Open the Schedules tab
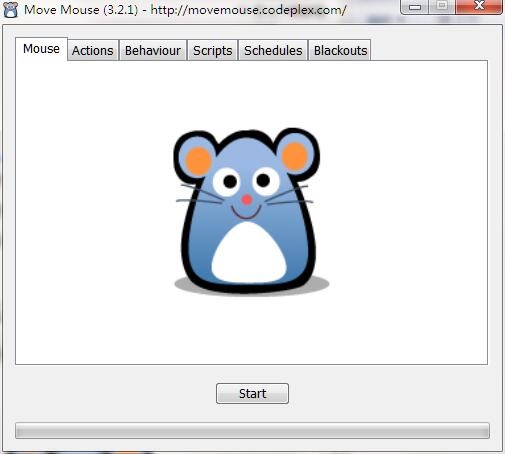The image size is (505, 454). (273, 50)
